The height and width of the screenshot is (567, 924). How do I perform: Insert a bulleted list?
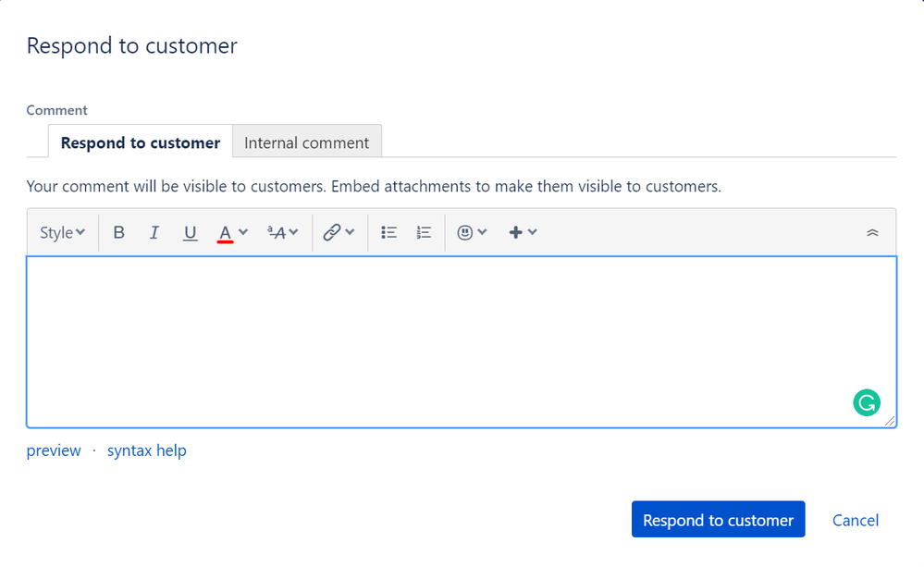[x=388, y=232]
